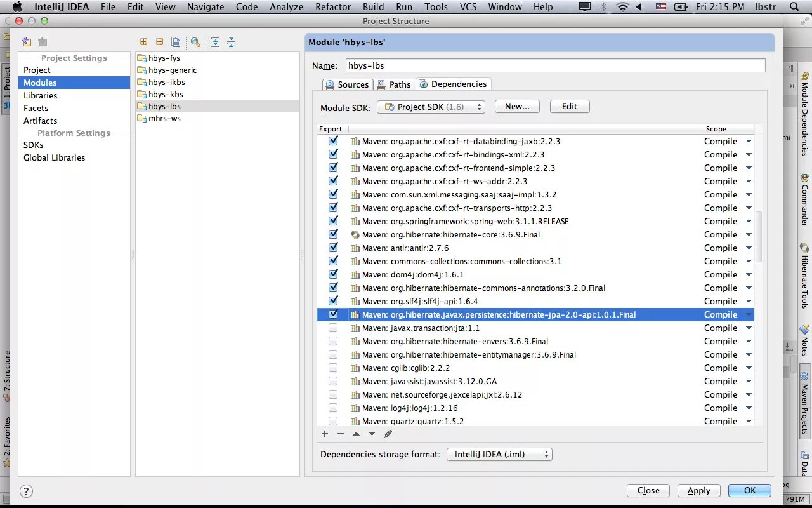The width and height of the screenshot is (812, 508).
Task: Open scope dropdown for antlr 2.7.6
Action: pos(749,248)
